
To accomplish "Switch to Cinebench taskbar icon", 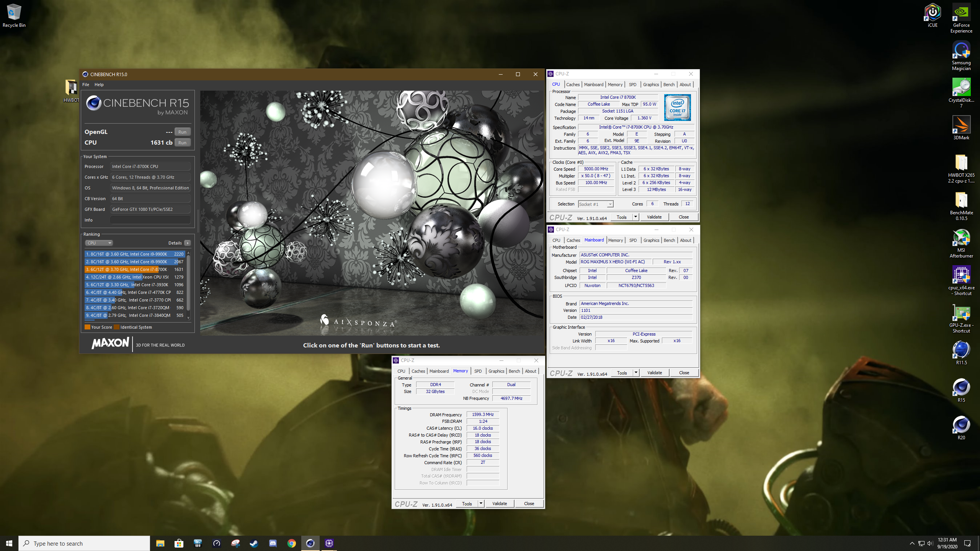I will 310,543.
